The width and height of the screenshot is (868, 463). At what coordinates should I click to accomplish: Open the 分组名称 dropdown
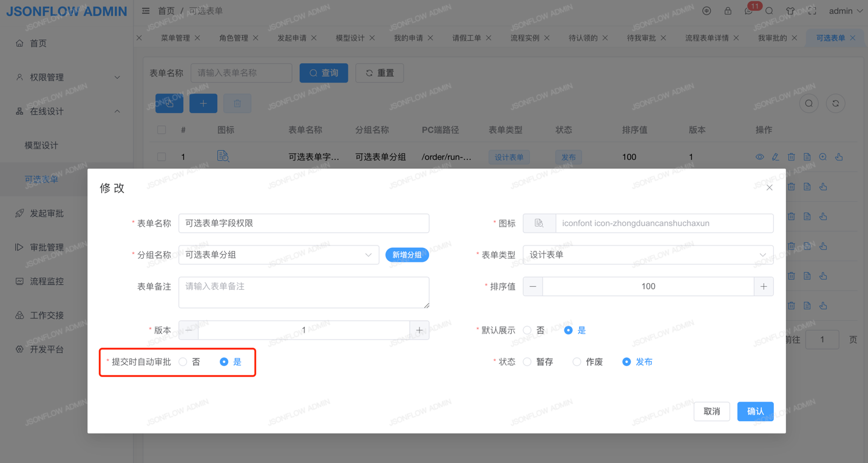tap(279, 255)
